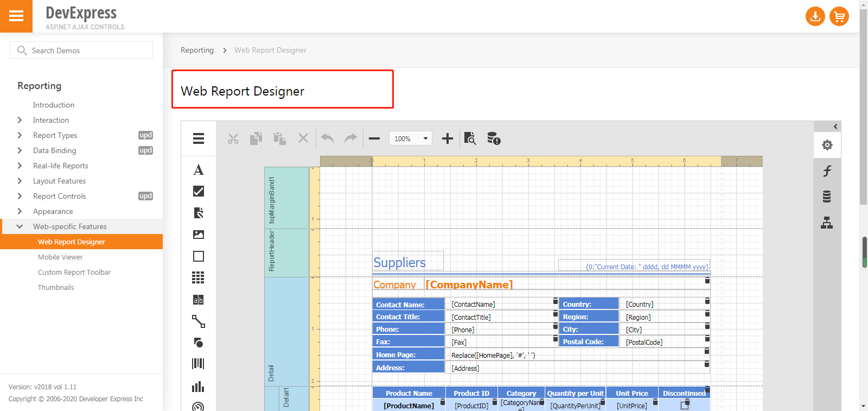Select the Check Box control in the toolbox

click(x=199, y=191)
